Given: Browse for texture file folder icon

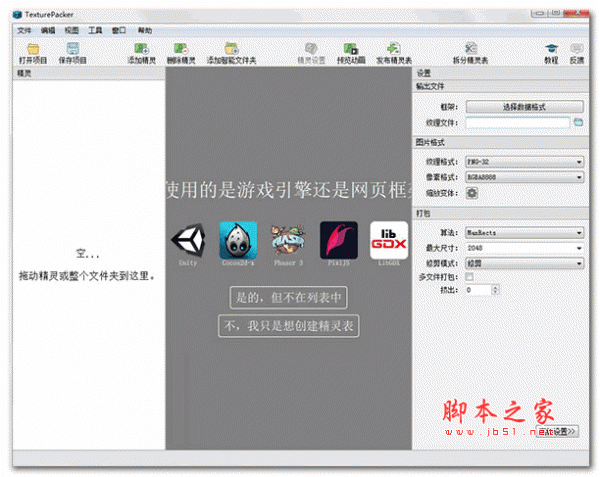Looking at the screenshot, I should point(578,122).
